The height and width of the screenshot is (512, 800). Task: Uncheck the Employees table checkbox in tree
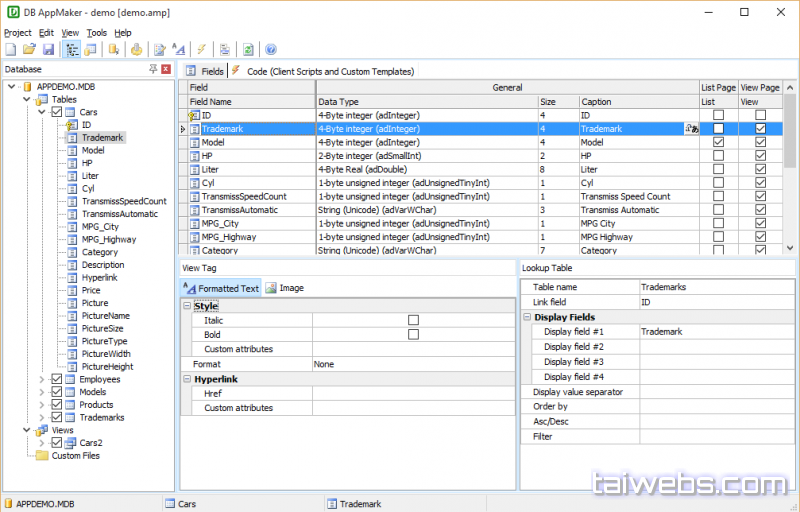(57, 380)
